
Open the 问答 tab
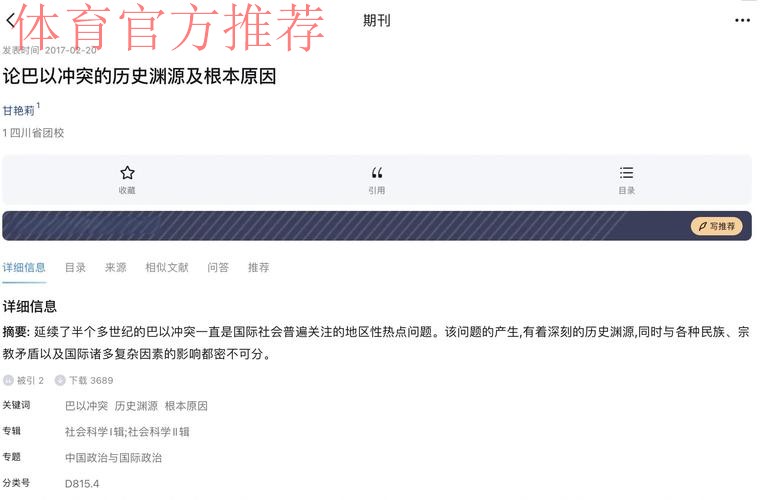tap(218, 268)
